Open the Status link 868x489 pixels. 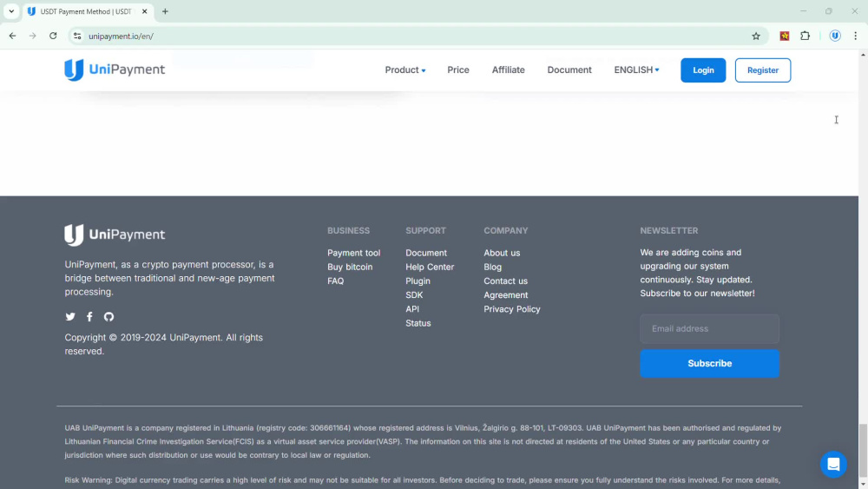tap(418, 323)
